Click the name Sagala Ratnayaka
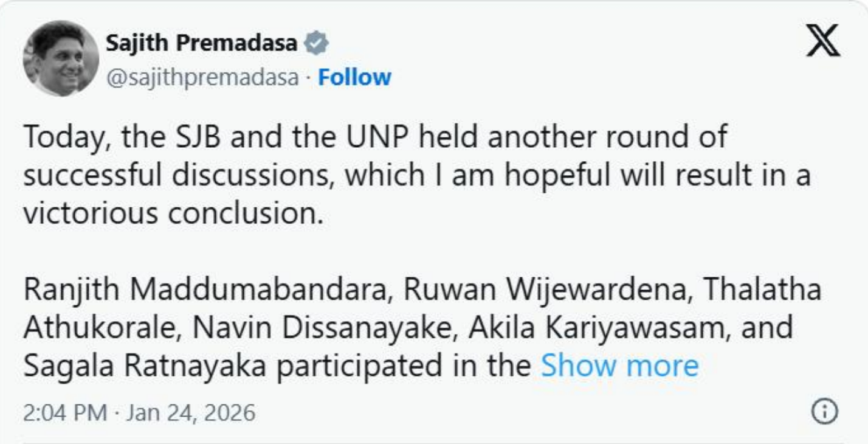This screenshot has width=868, height=444. 143,366
